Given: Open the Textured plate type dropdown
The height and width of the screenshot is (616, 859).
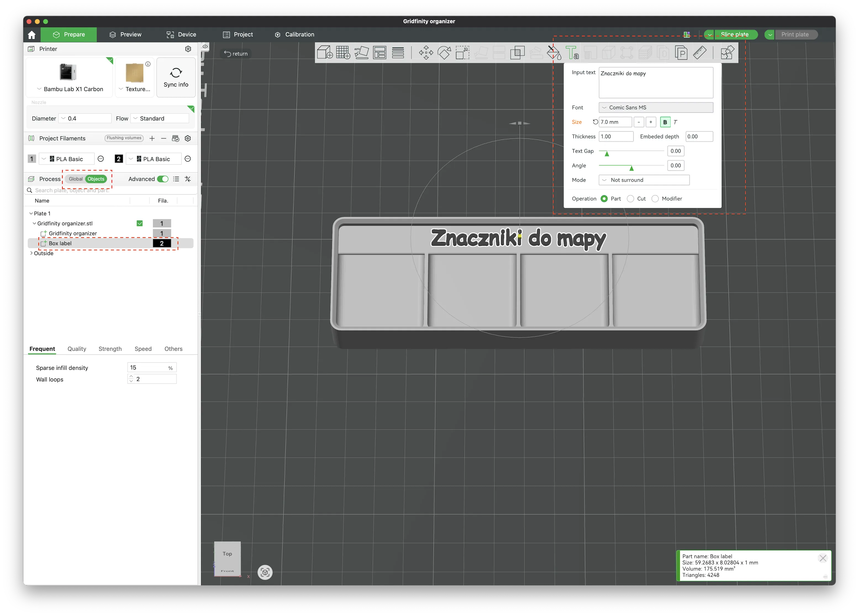Looking at the screenshot, I should point(135,89).
